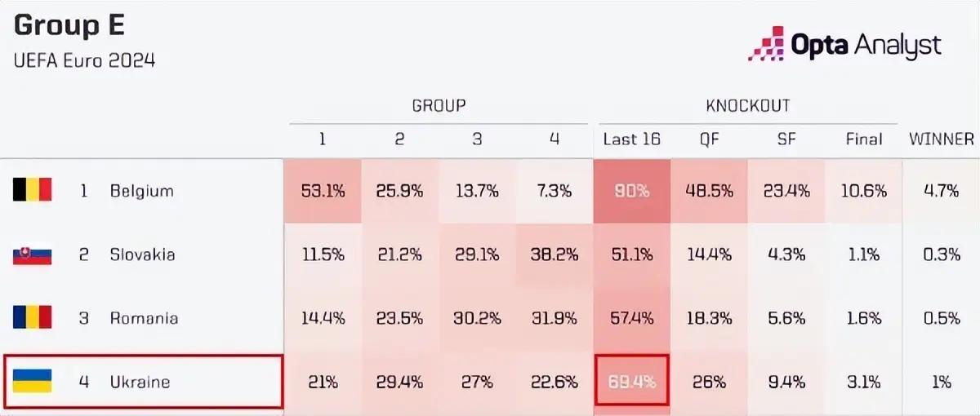
Task: Select the Romania team name
Action: (x=144, y=318)
